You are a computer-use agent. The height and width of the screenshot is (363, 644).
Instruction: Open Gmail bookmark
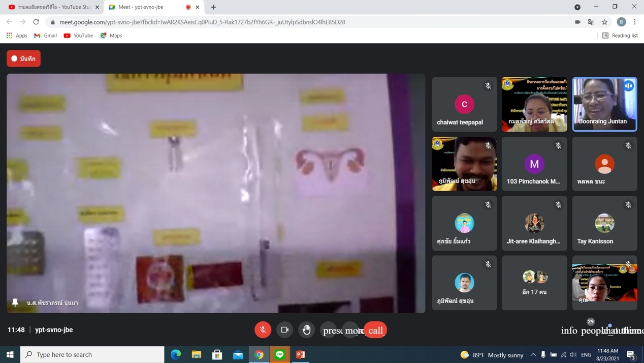[45, 36]
